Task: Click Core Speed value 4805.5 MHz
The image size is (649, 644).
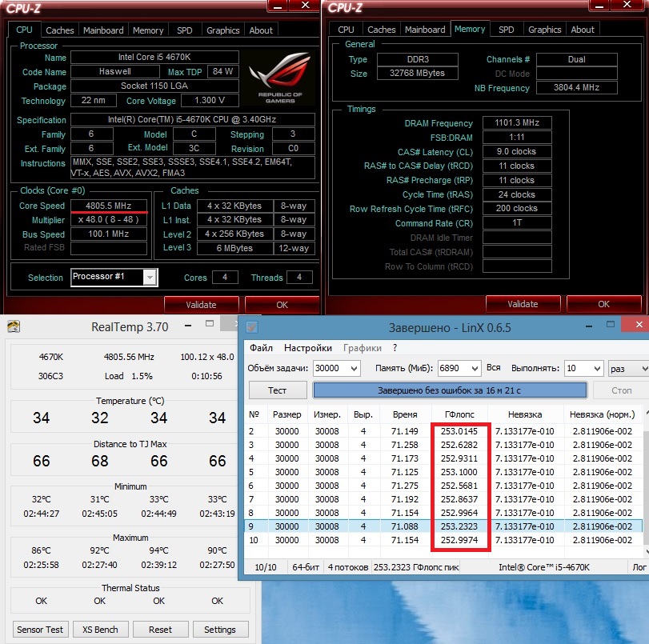Action: 109,206
